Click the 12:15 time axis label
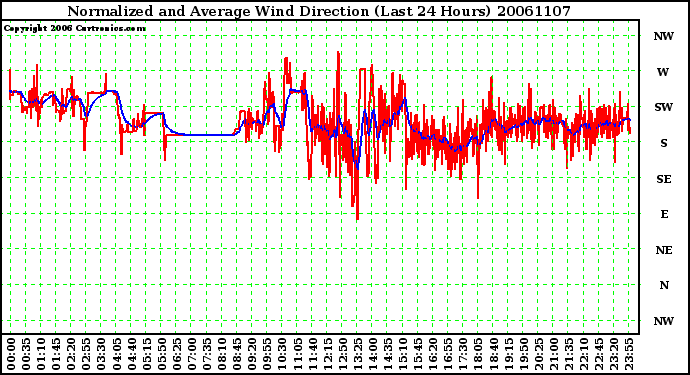Viewport: 690px width, 375px height. [327, 354]
